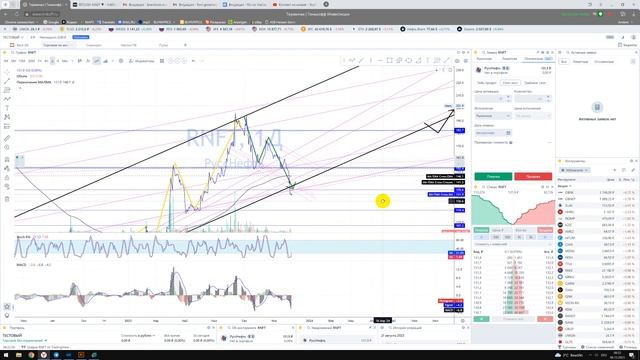Open chart layout grid selector
This screenshot has height=360, width=640.
click(x=162, y=61)
